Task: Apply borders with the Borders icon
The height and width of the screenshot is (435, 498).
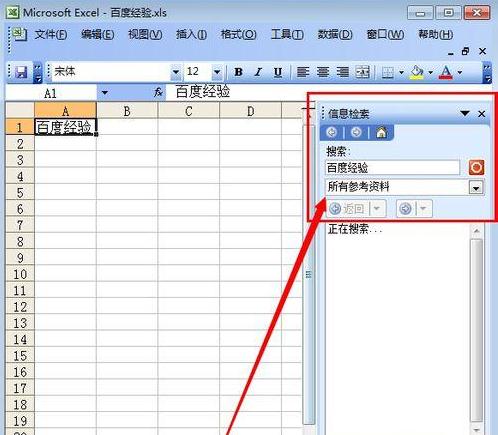Action: point(388,72)
